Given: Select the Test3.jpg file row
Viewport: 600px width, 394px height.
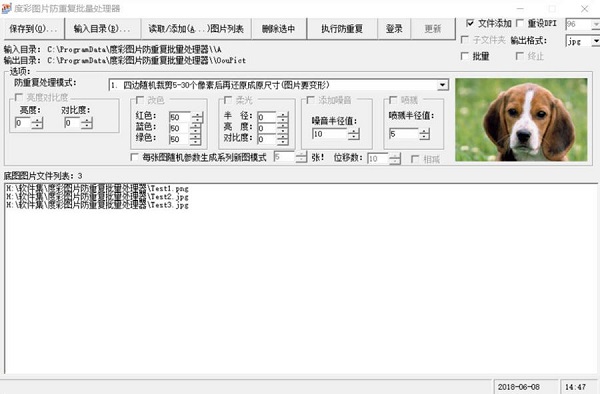Looking at the screenshot, I should (98, 205).
